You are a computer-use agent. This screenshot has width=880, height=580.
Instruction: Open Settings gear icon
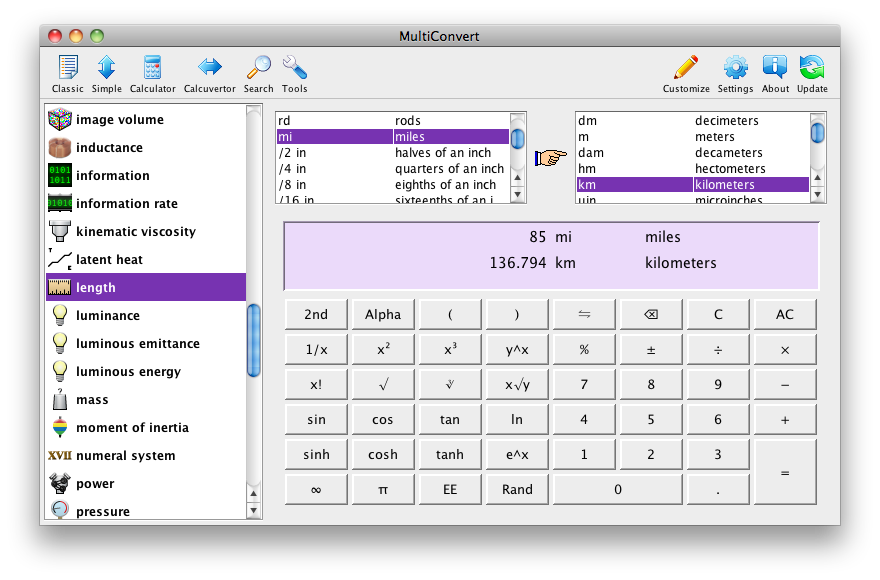735,74
